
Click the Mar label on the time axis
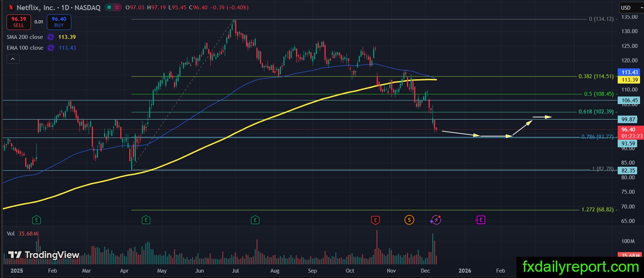tap(86, 271)
